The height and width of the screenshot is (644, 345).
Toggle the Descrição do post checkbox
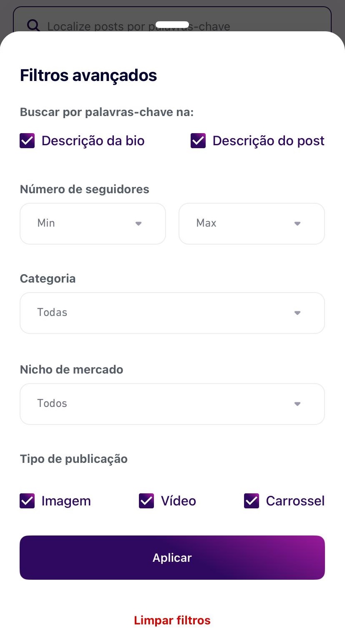[198, 141]
